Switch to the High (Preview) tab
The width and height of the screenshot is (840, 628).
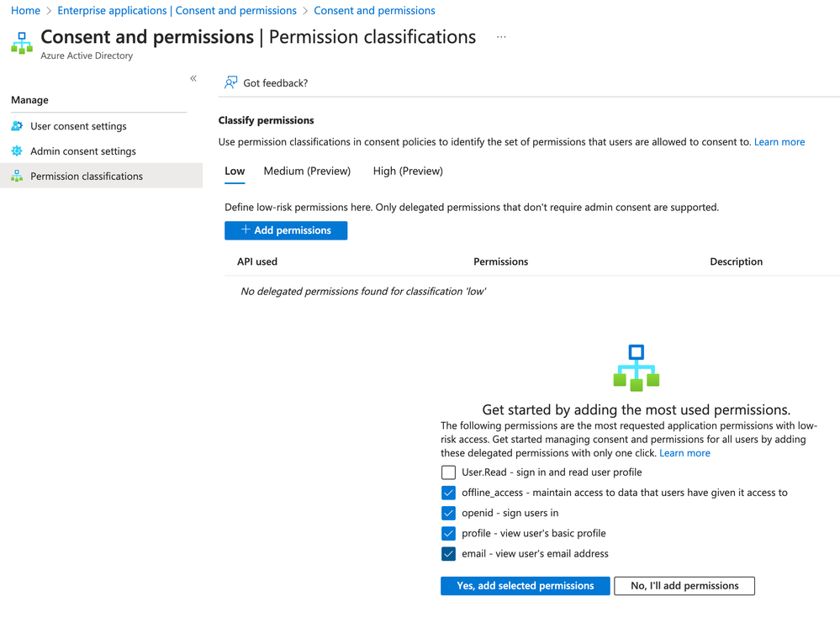pos(408,171)
